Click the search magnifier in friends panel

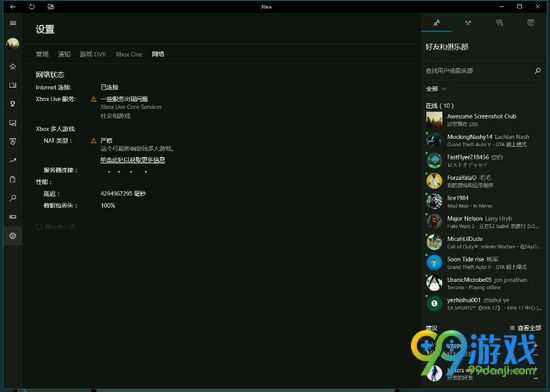tap(537, 71)
